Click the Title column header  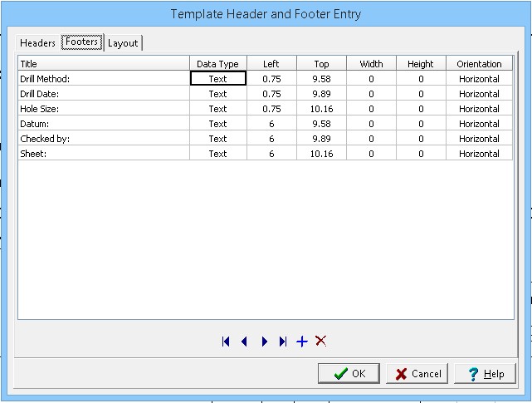[x=103, y=64]
